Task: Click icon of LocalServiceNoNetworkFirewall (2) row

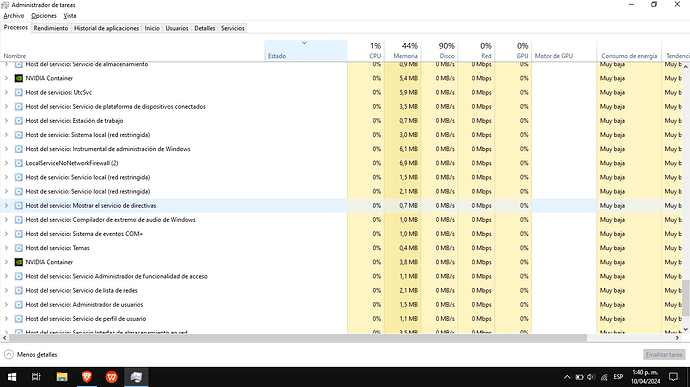Action: point(18,163)
